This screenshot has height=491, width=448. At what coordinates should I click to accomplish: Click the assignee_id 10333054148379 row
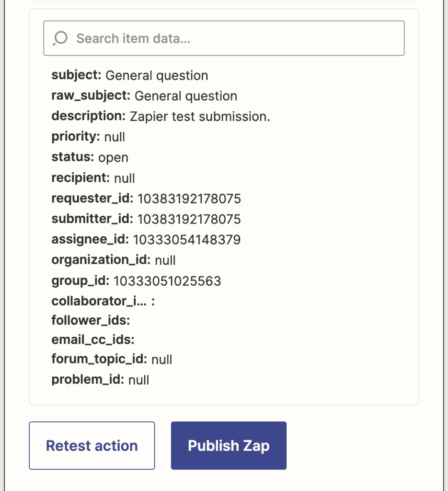[146, 239]
